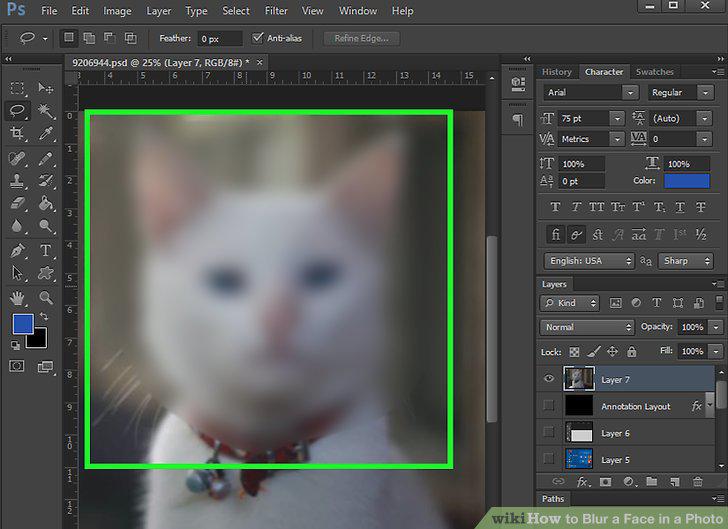The image size is (728, 529).
Task: Open the Normal blend mode dropdown
Action: [x=587, y=327]
